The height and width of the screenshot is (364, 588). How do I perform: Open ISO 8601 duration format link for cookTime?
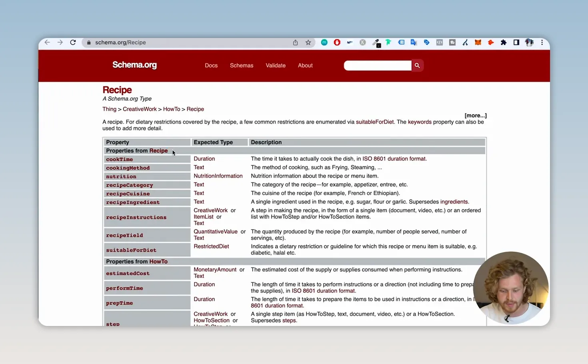point(394,159)
